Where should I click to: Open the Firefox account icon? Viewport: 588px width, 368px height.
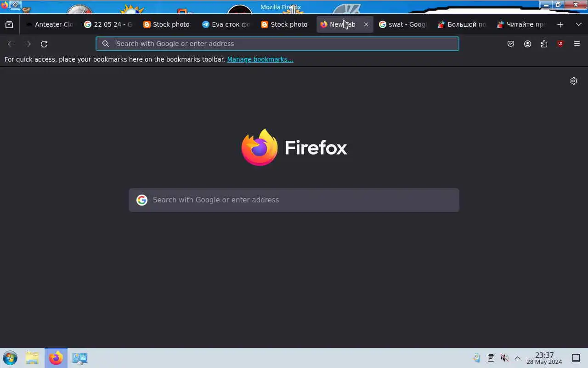(x=527, y=44)
